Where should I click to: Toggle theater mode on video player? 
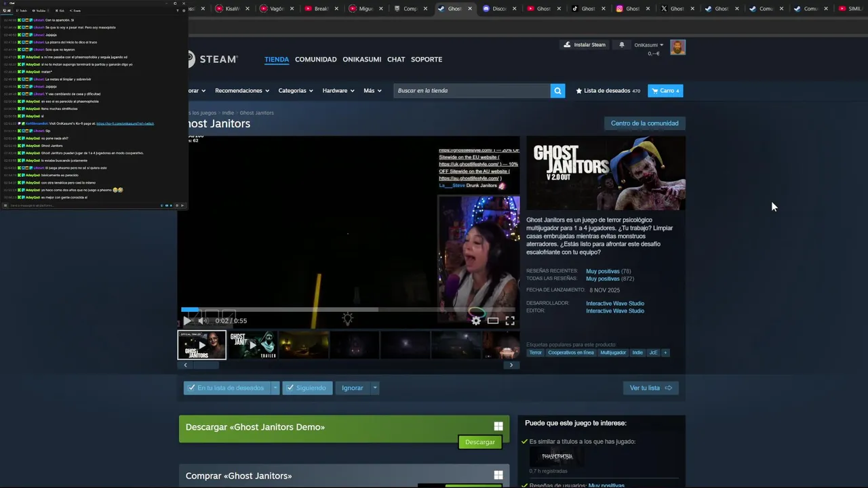493,321
